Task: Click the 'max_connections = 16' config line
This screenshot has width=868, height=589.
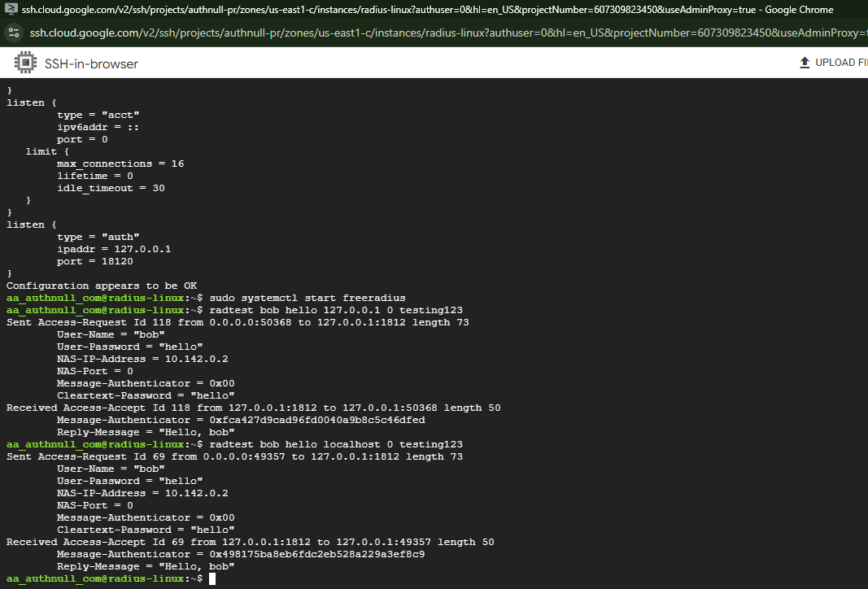Action: [120, 164]
